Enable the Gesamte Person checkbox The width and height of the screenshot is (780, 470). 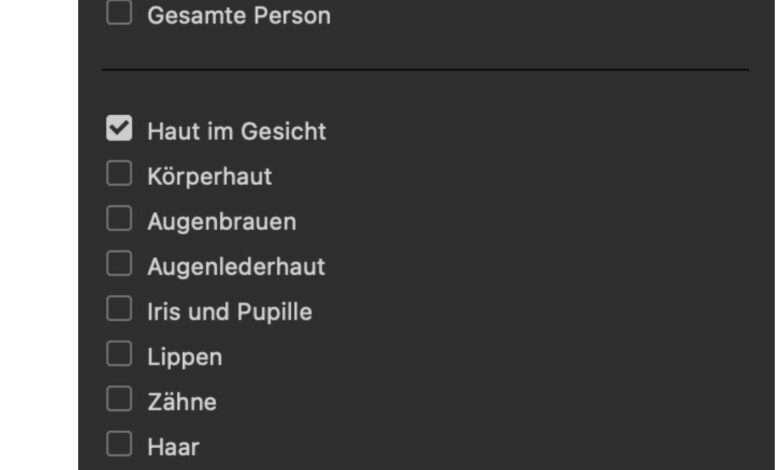click(119, 14)
